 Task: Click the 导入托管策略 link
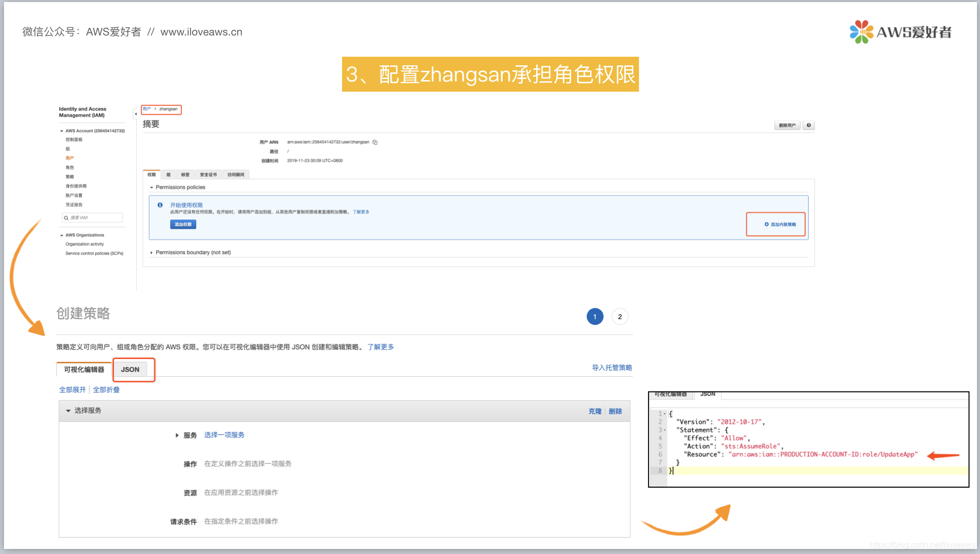coord(612,368)
